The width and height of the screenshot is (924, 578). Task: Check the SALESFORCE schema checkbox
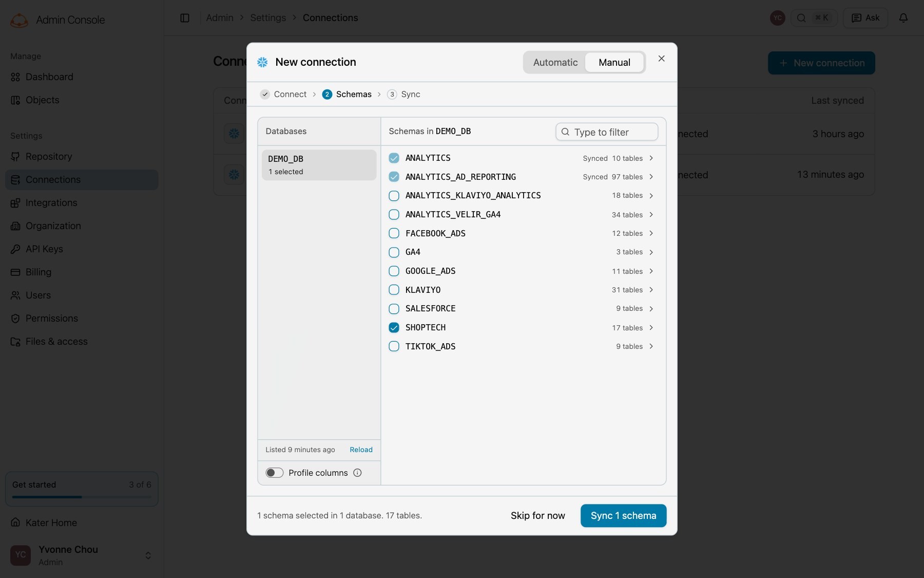(x=394, y=309)
